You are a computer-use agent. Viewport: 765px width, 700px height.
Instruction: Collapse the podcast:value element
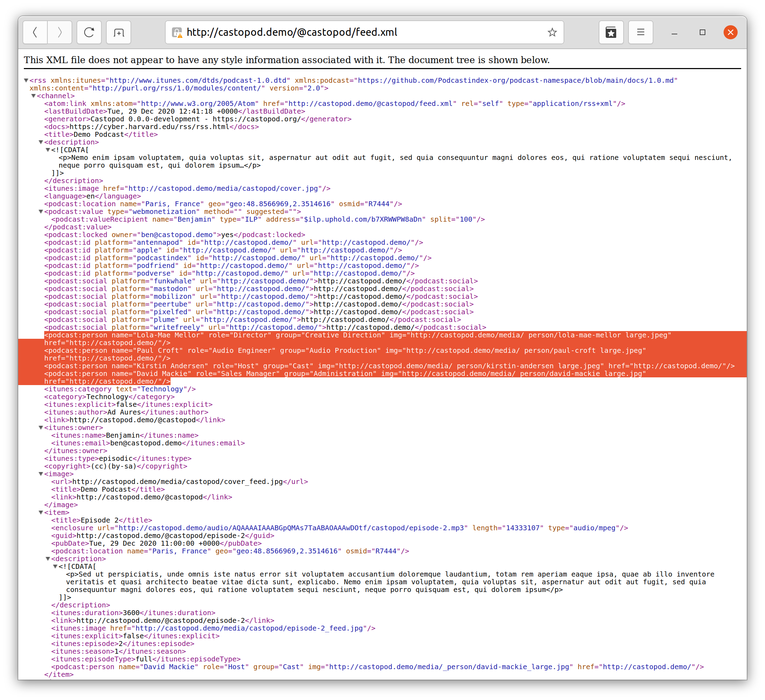(x=41, y=211)
